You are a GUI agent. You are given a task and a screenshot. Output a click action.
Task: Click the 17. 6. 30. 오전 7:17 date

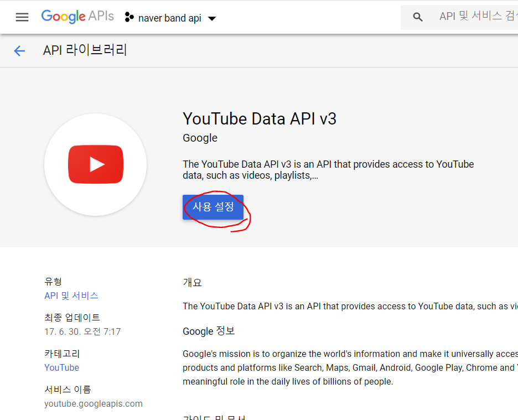point(82,331)
